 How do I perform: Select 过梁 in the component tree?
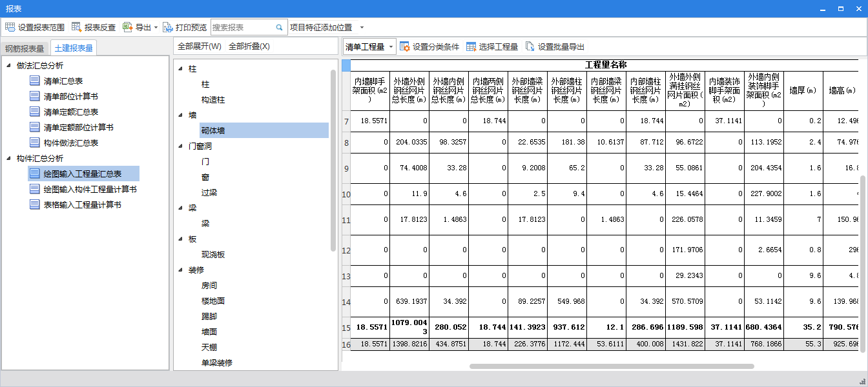click(x=209, y=192)
